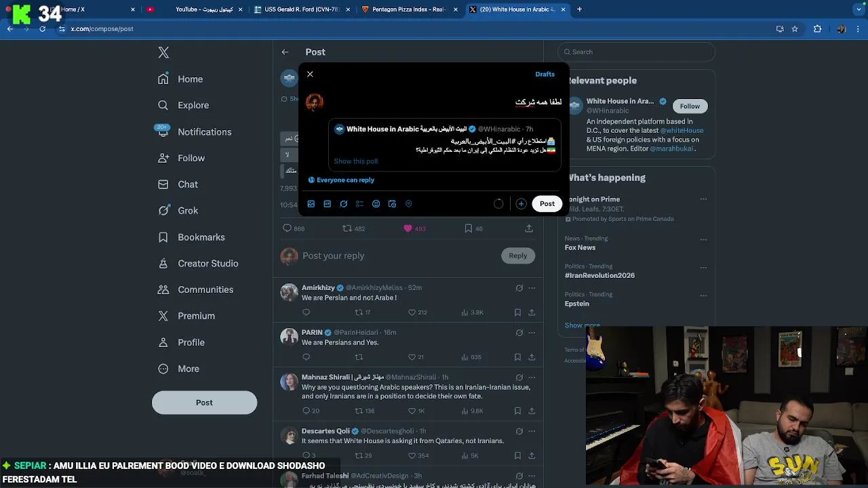Add a GIF to the post
This screenshot has width=868, height=488.
point(327,203)
